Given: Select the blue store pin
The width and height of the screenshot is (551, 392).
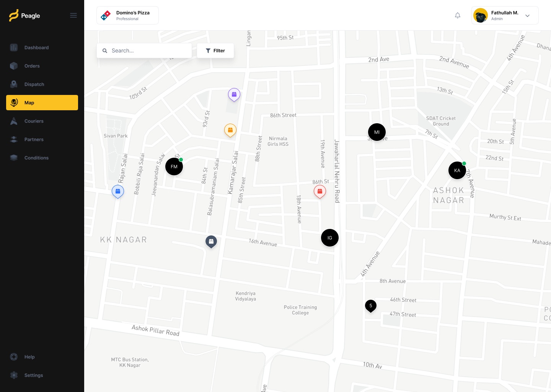Looking at the screenshot, I should click(118, 191).
